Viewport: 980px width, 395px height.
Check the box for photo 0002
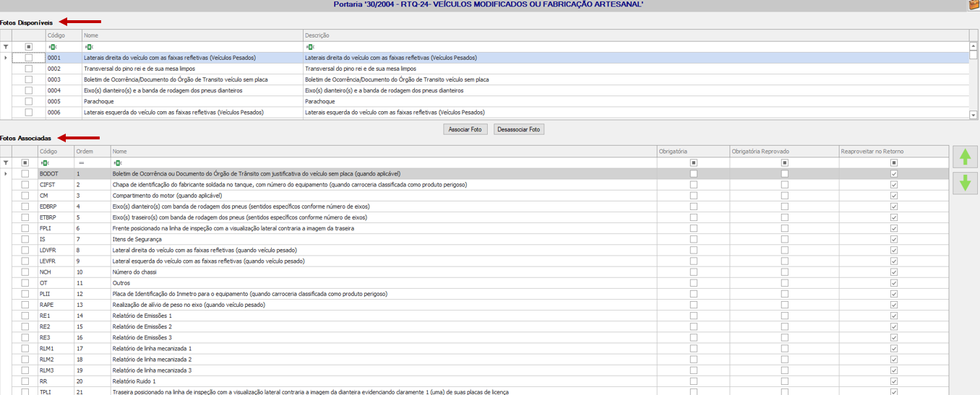tap(29, 69)
